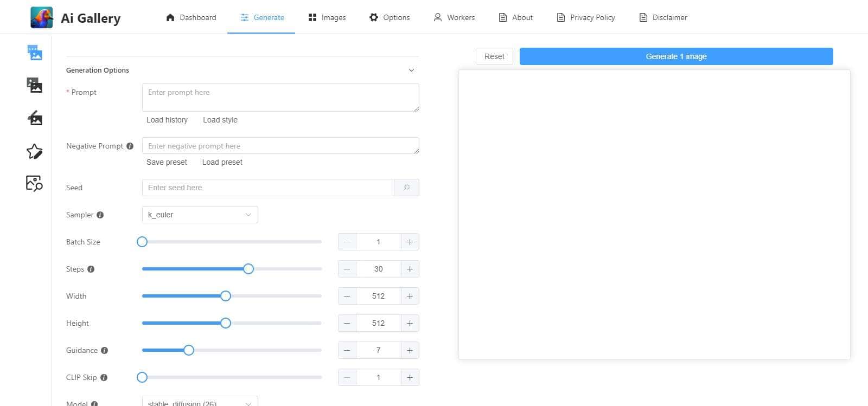Show info tooltip for Guidance
This screenshot has height=406, width=868.
104,350
